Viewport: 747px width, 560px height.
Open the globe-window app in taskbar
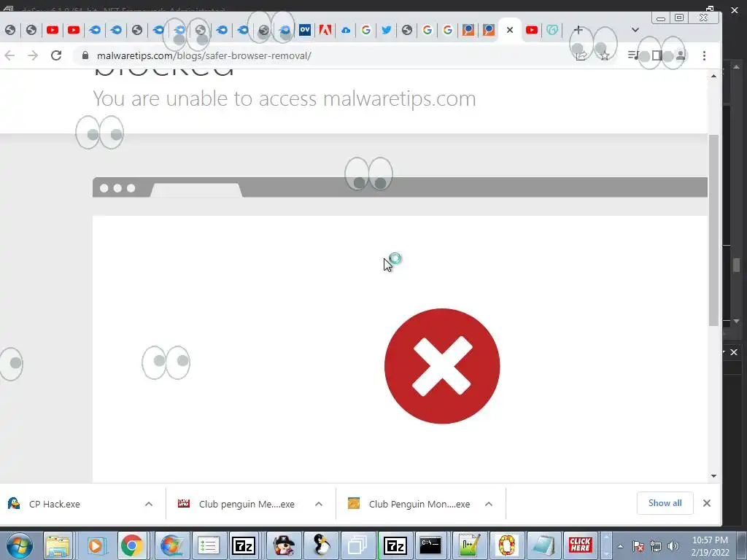pyautogui.click(x=171, y=545)
